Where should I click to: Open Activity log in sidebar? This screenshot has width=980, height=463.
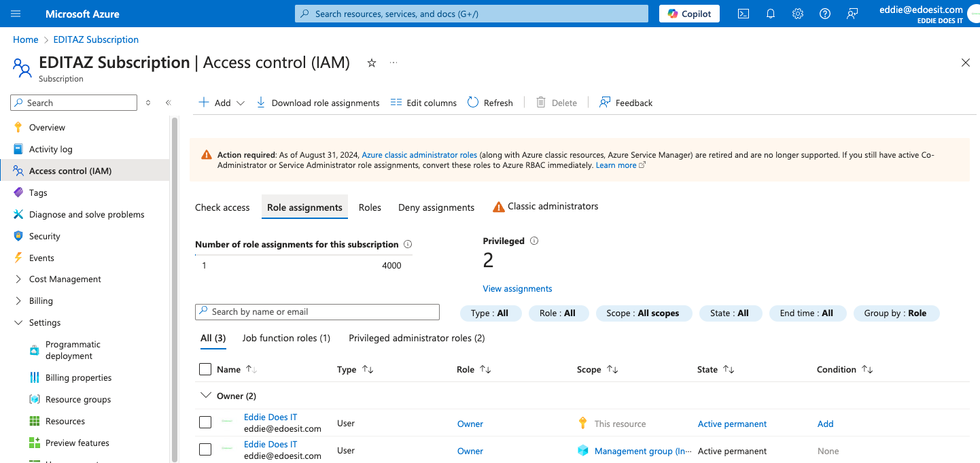click(x=50, y=149)
